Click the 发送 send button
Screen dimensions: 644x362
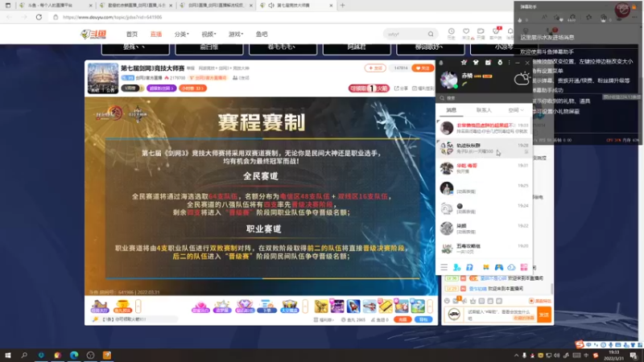pyautogui.click(x=544, y=315)
